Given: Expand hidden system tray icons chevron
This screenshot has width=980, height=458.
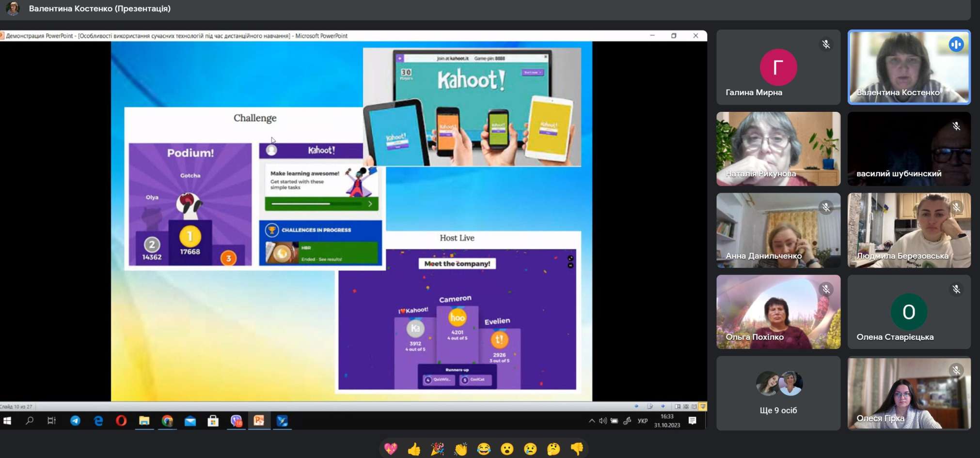Looking at the screenshot, I should click(x=592, y=421).
